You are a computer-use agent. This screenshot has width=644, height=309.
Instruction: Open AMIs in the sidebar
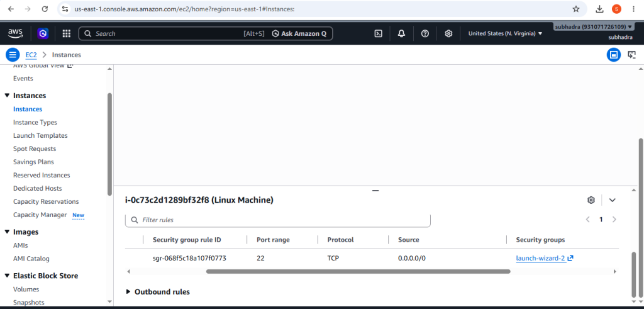tap(21, 245)
